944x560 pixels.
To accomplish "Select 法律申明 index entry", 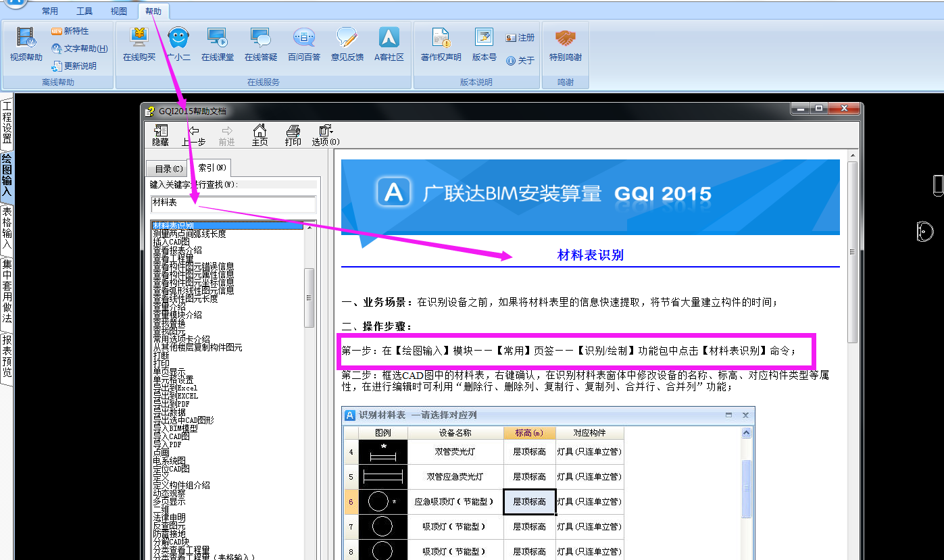I will point(169,517).
